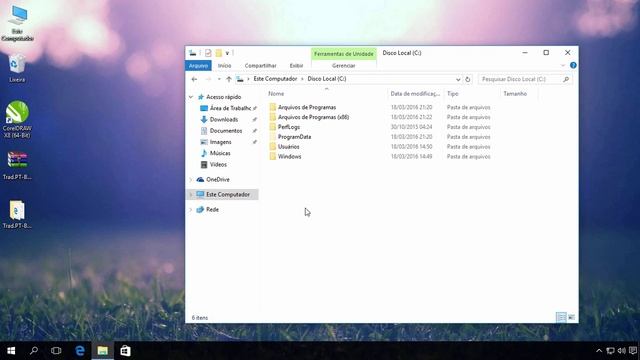Open Task View on the taskbar
The image size is (640, 360).
56,351
